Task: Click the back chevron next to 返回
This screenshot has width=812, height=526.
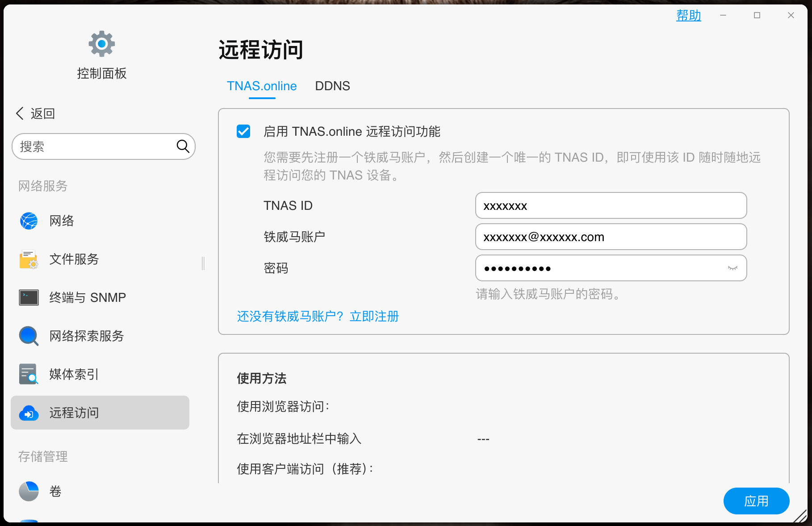Action: [20, 113]
